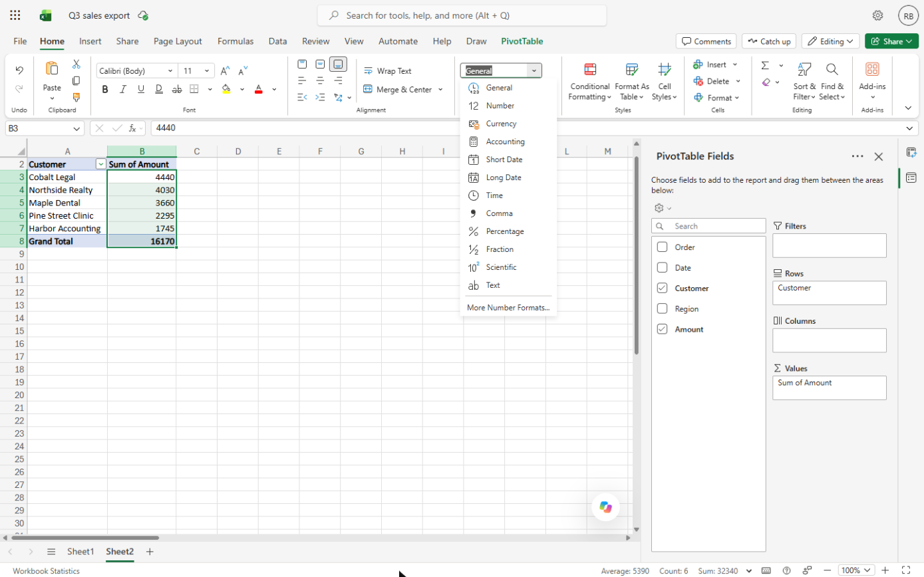Click Align Left icon
The width and height of the screenshot is (924, 577).
pos(302,81)
